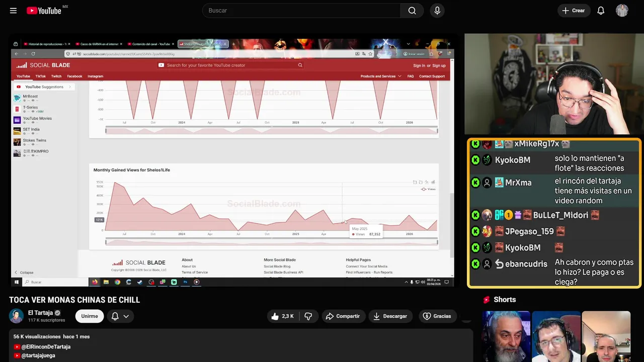This screenshot has height=362, width=644.
Task: Click Stokes Twins in YouTube Suggestions list
Action: point(34,141)
